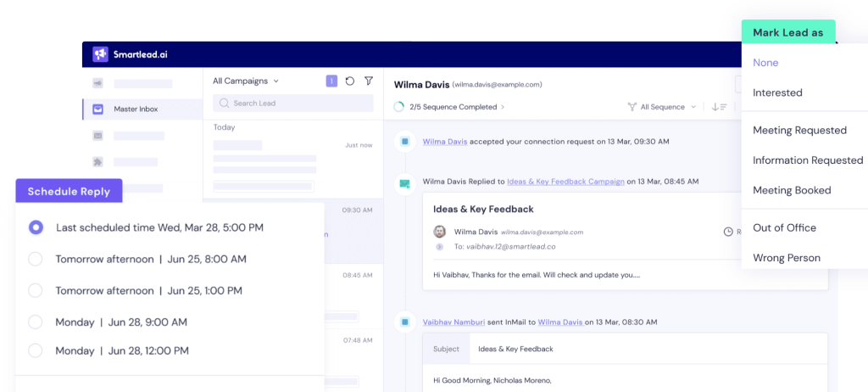
Task: Select Last scheduled time Wed, Mar 28 option
Action: [x=36, y=227]
